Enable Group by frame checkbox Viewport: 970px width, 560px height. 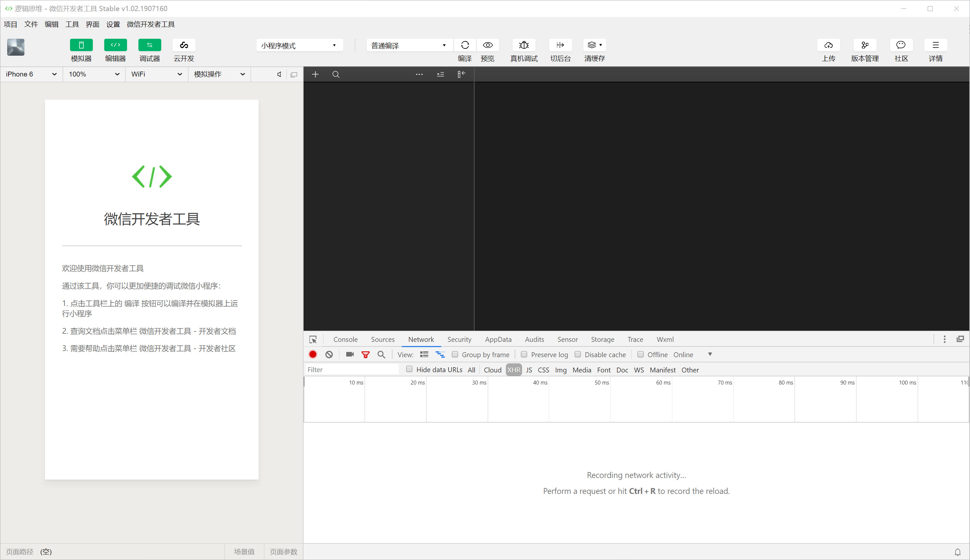point(455,354)
